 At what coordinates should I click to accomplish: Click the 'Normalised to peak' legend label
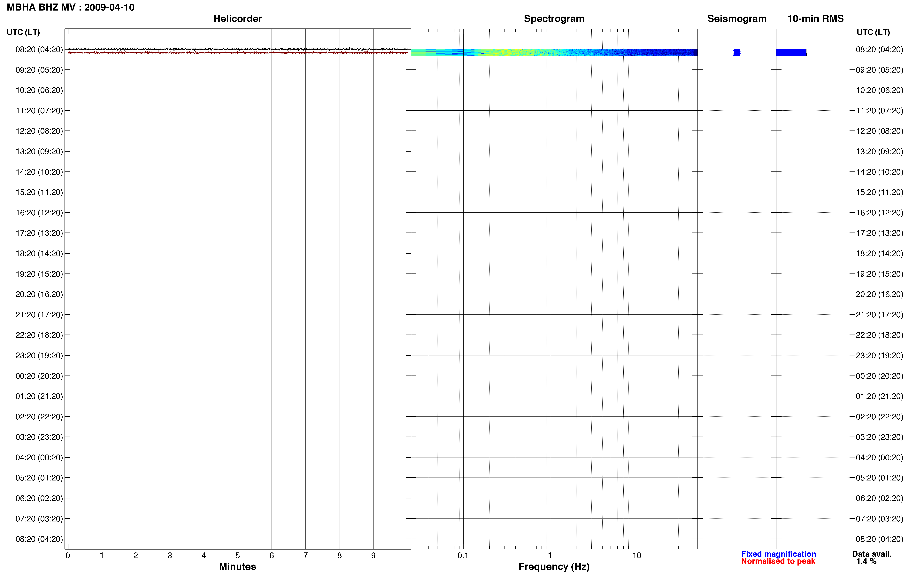pyautogui.click(x=778, y=561)
